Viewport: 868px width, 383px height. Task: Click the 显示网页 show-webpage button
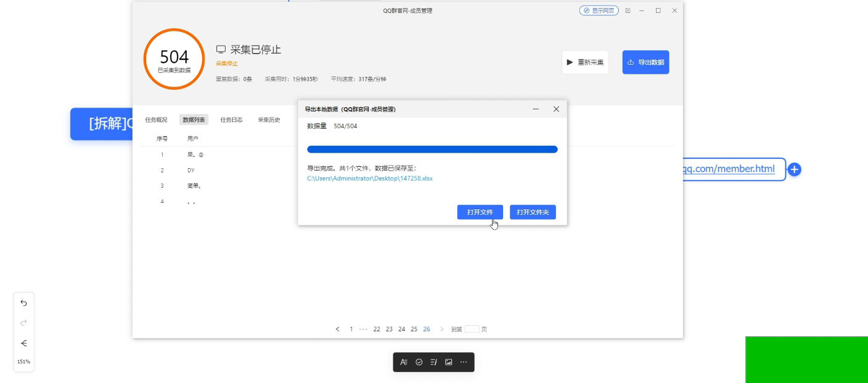coord(599,10)
